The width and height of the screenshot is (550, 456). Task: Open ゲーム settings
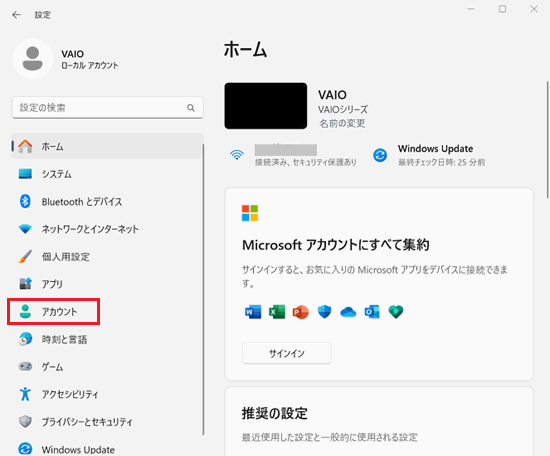point(107,367)
